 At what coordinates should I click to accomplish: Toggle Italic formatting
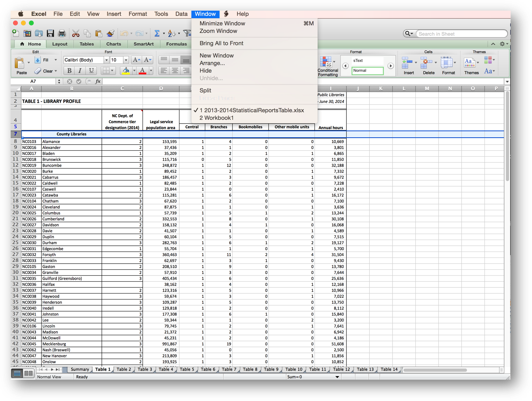80,71
